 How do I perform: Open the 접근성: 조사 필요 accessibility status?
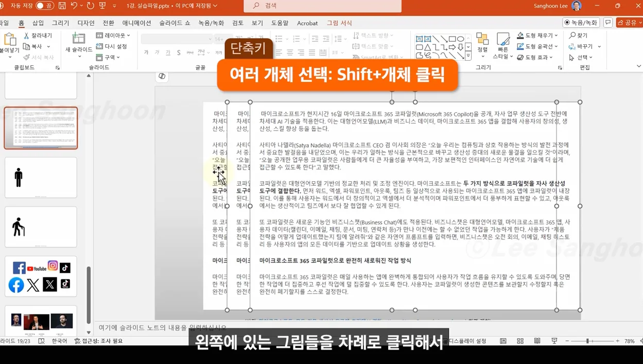[x=98, y=341]
